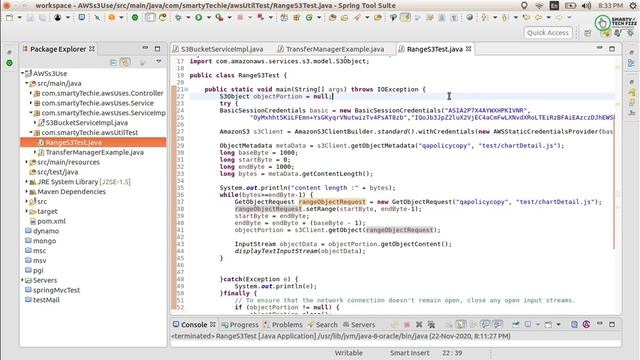Image resolution: width=640 pixels, height=360 pixels.
Task: Click the green Run button in toolbar
Action: (199, 18)
